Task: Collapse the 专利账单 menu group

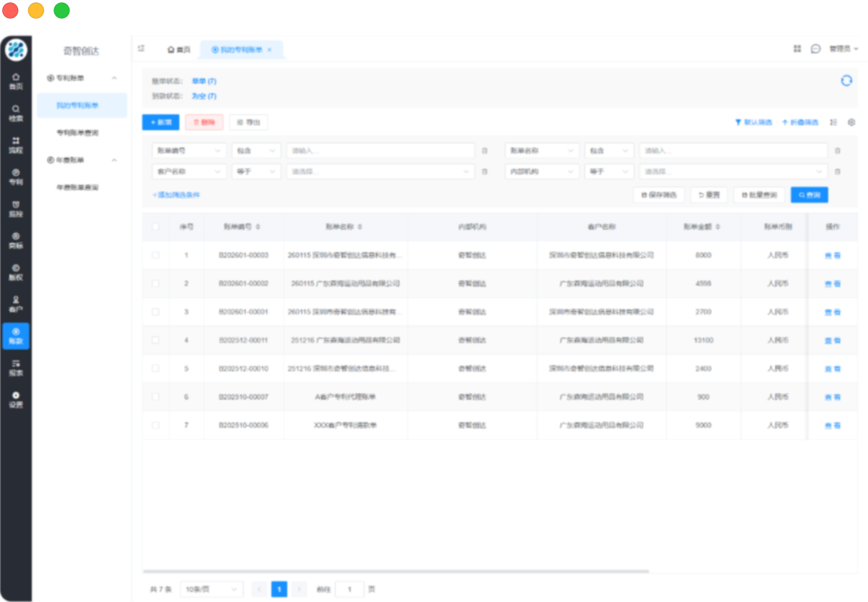Action: (x=81, y=77)
